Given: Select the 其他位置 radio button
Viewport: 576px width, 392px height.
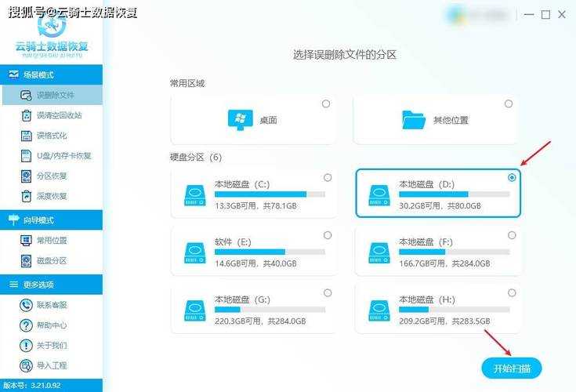Looking at the screenshot, I should [x=509, y=103].
